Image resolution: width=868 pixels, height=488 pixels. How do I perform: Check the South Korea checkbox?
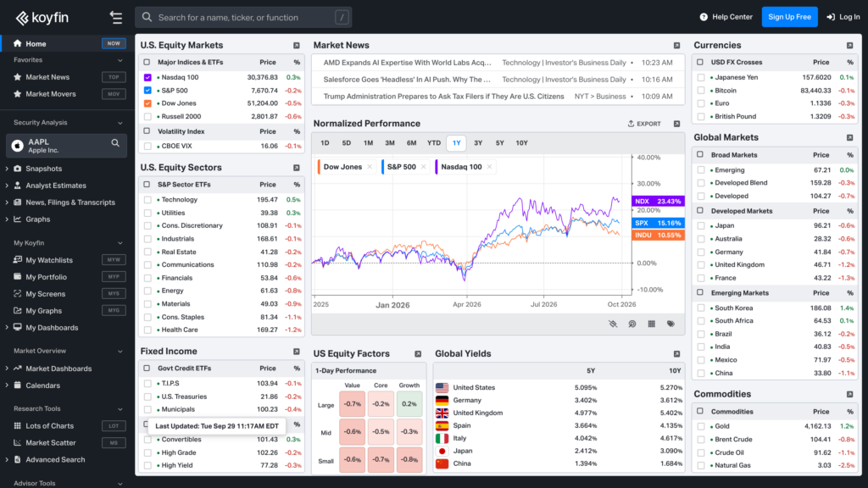point(701,308)
